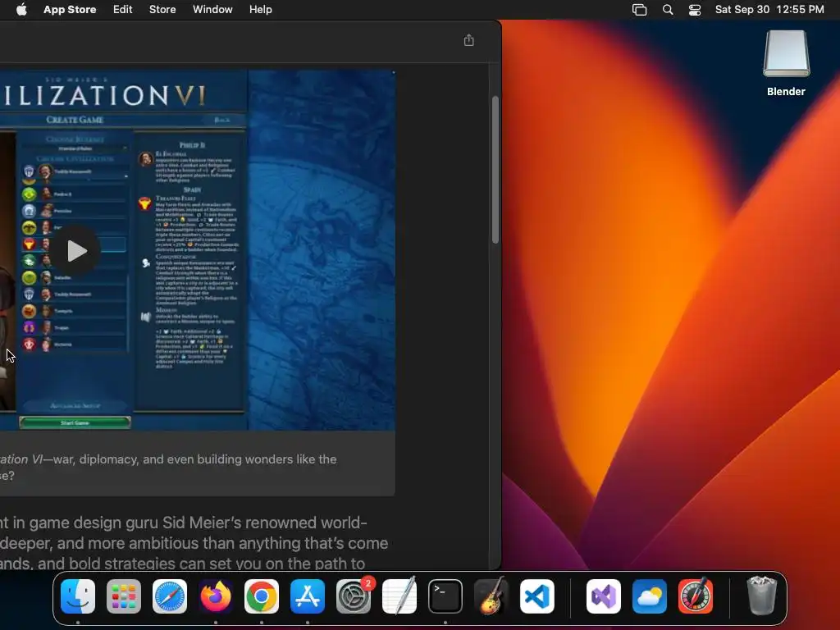Click the App Store vertical scrollbar
Viewport: 840px width, 630px height.
coord(495,171)
